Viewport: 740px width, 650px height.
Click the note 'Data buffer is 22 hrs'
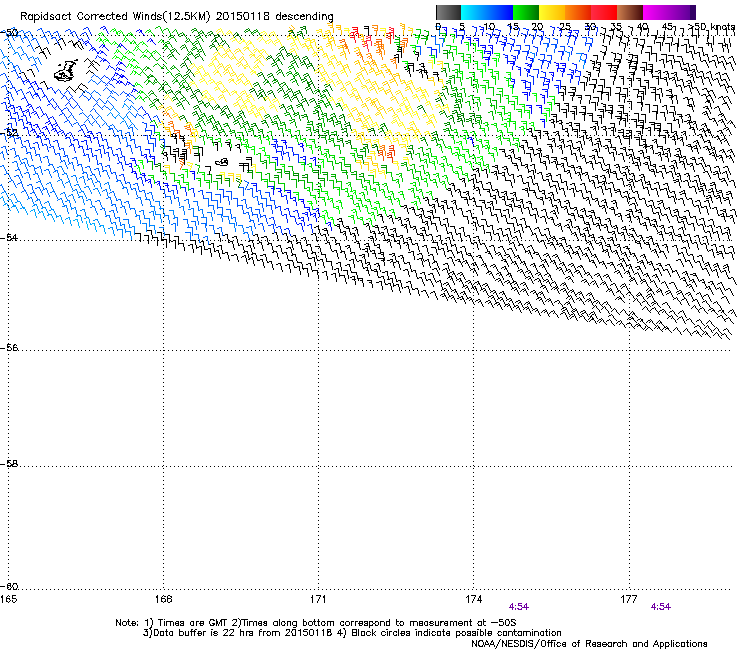pyautogui.click(x=204, y=633)
